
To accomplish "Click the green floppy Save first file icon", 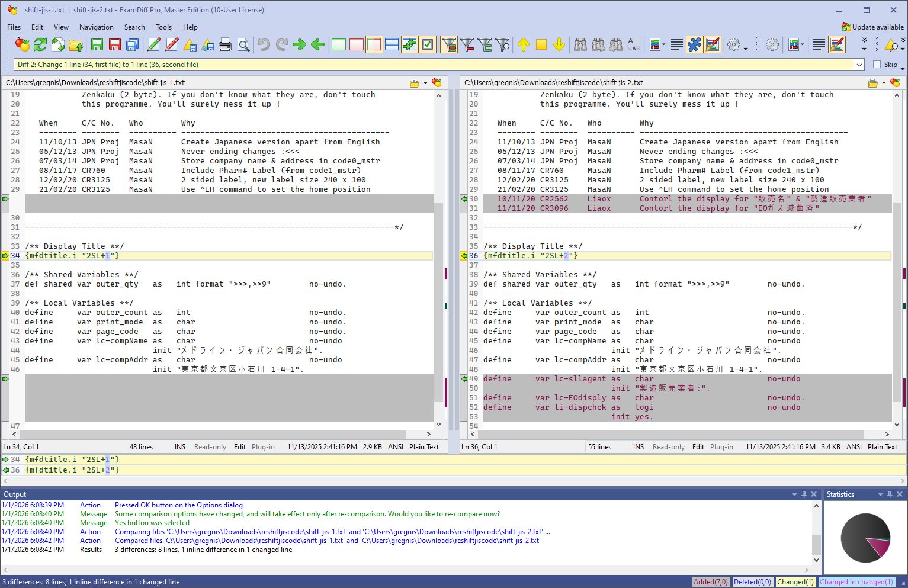I will (97, 44).
